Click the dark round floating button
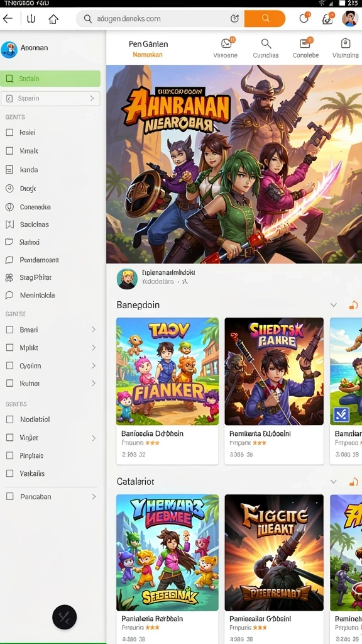Viewport: 362px width, 644px height. click(65, 617)
